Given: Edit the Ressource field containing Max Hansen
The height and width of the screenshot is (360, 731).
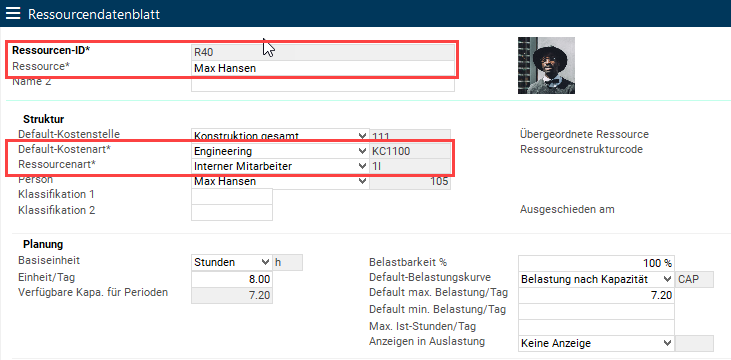Looking at the screenshot, I should [323, 68].
